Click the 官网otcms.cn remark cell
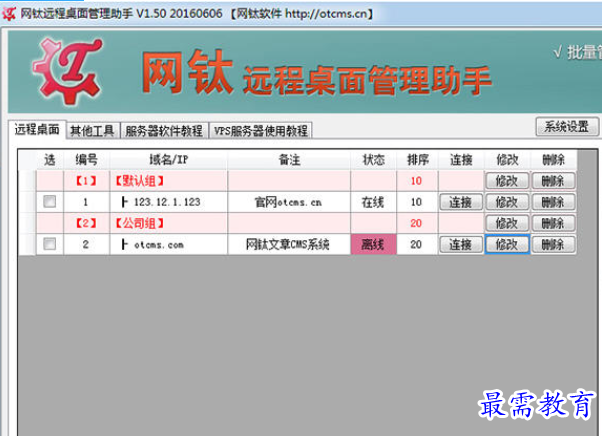 coord(289,202)
